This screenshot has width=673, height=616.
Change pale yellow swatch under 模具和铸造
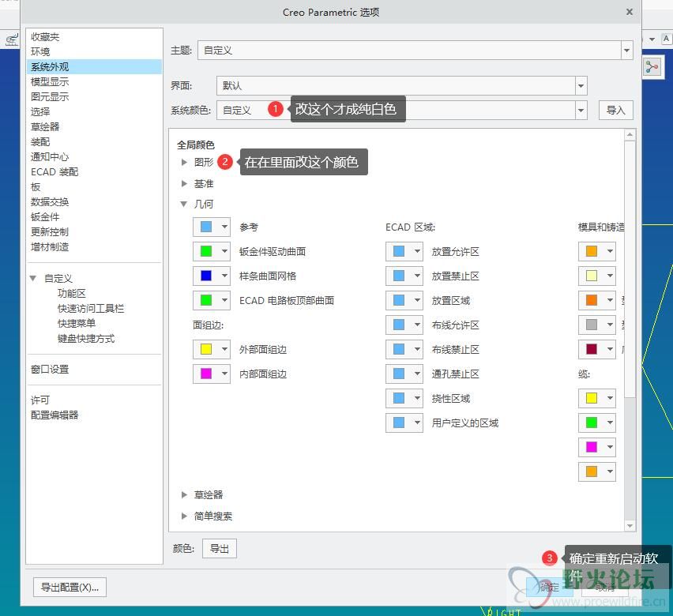pos(592,276)
